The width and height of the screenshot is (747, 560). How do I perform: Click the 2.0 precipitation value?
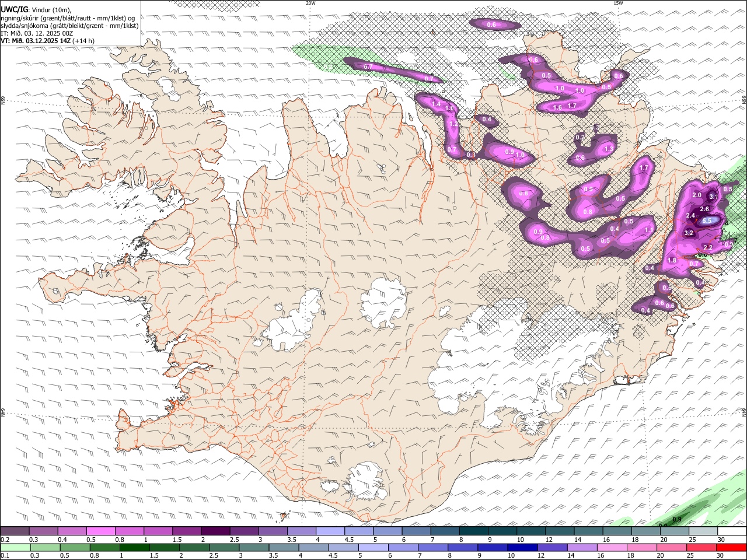click(x=697, y=195)
